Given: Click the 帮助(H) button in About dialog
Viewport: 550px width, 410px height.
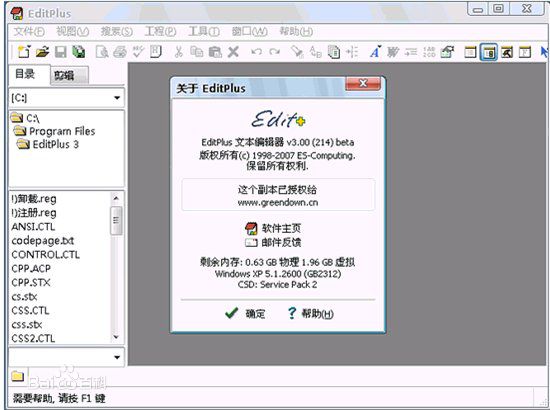Looking at the screenshot, I should click(310, 313).
